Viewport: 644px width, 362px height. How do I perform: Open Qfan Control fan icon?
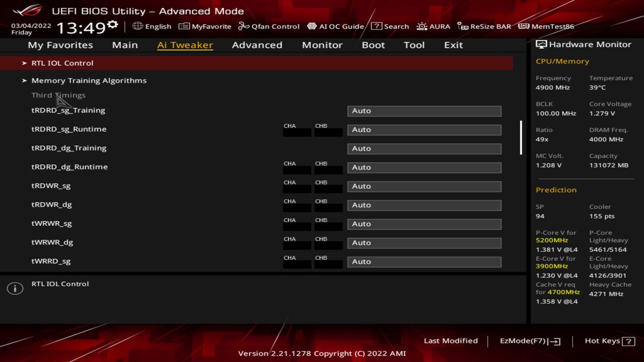click(244, 26)
